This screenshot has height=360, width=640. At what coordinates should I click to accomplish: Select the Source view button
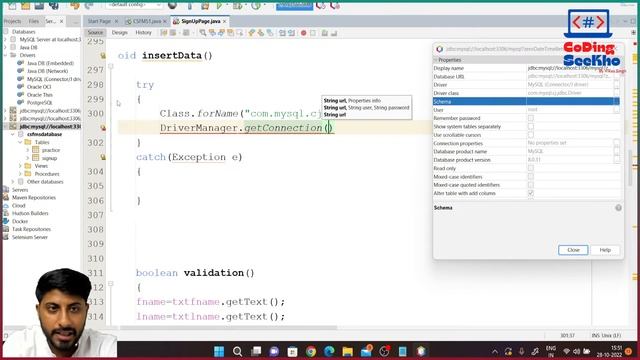point(95,32)
